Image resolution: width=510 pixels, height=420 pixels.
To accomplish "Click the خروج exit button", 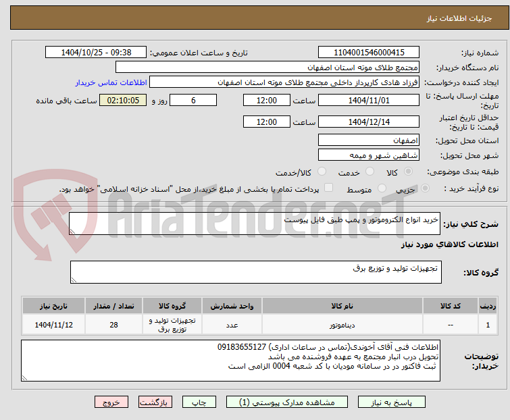I will 111,402.
